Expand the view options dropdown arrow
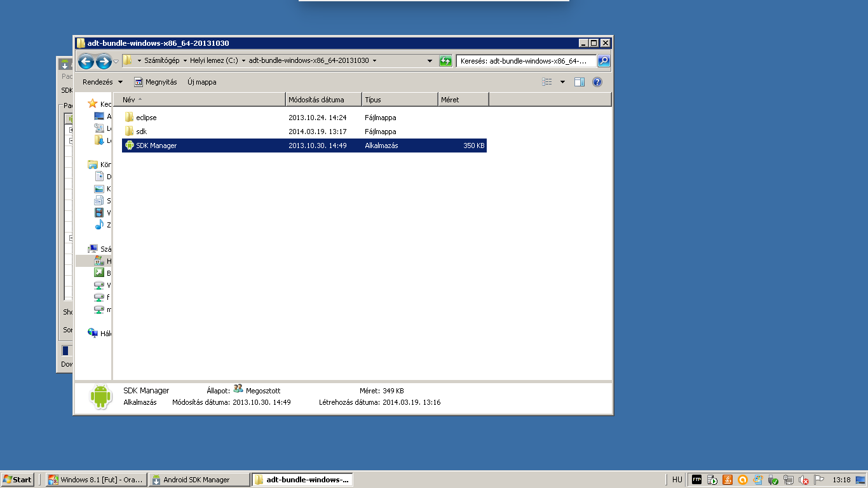The width and height of the screenshot is (868, 488). [562, 82]
